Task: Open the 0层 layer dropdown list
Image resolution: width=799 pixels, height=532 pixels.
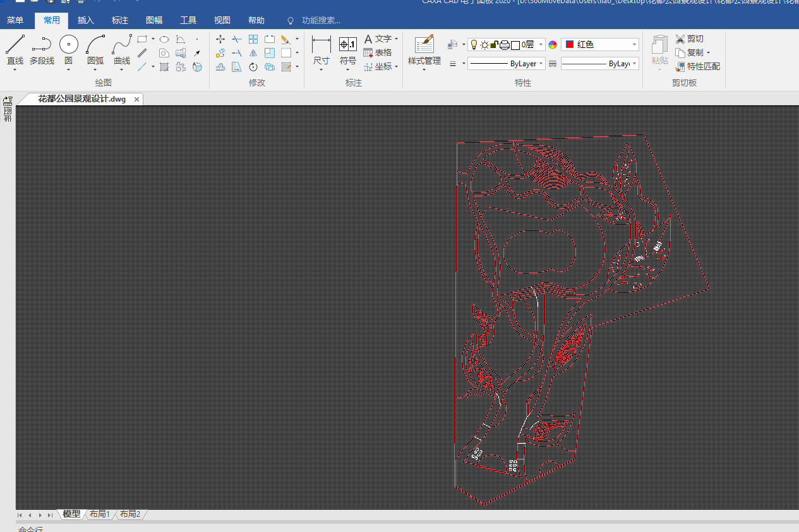Action: [x=541, y=45]
